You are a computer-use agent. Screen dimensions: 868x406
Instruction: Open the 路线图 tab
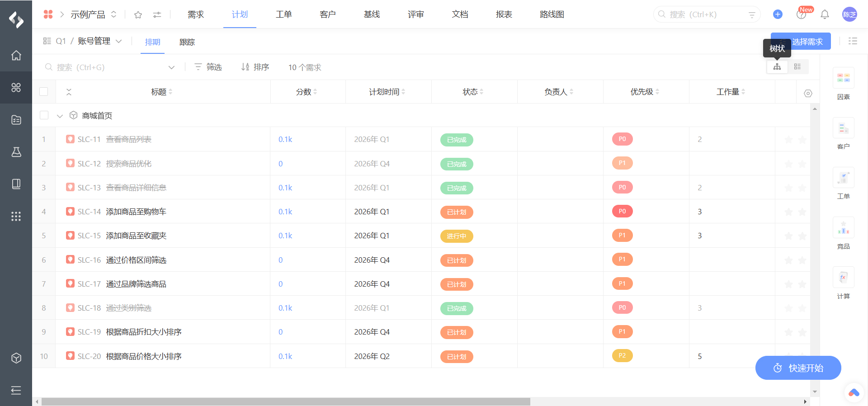point(552,14)
